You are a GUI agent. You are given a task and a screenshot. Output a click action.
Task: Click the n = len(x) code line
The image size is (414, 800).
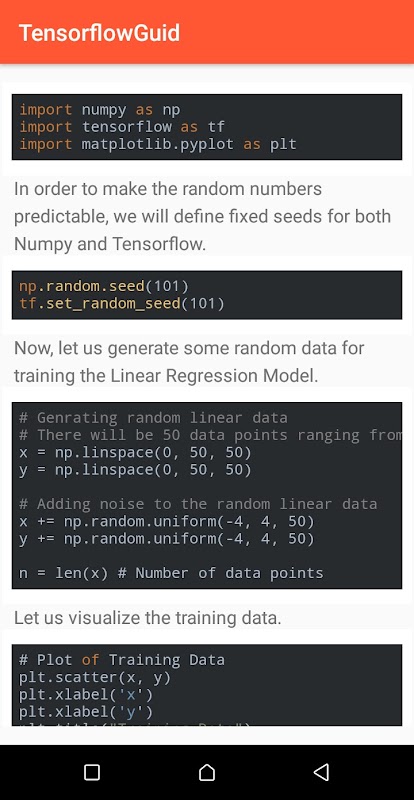click(x=171, y=573)
